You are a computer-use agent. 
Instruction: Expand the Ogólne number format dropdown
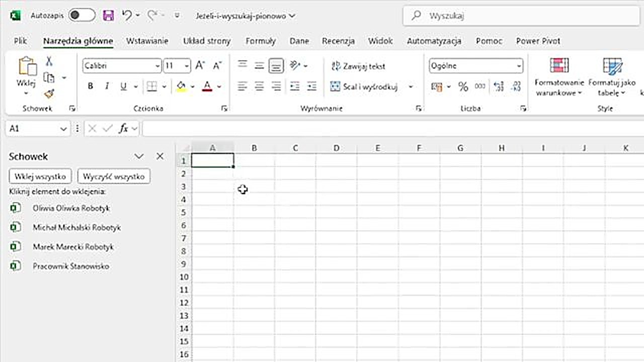click(519, 66)
